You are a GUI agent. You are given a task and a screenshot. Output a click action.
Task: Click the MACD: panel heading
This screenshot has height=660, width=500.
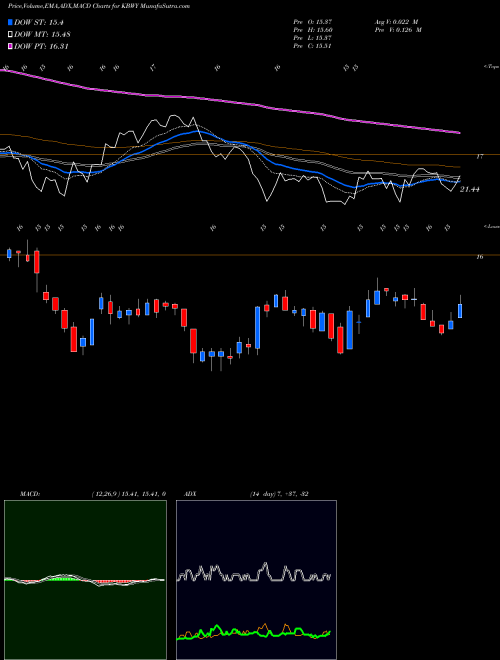(30, 494)
